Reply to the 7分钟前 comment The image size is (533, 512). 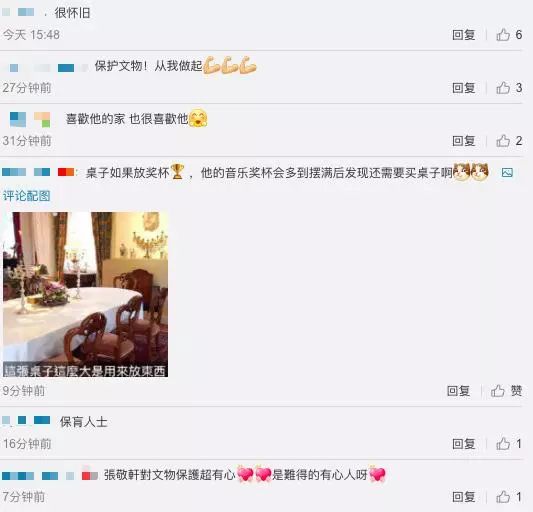tap(463, 497)
